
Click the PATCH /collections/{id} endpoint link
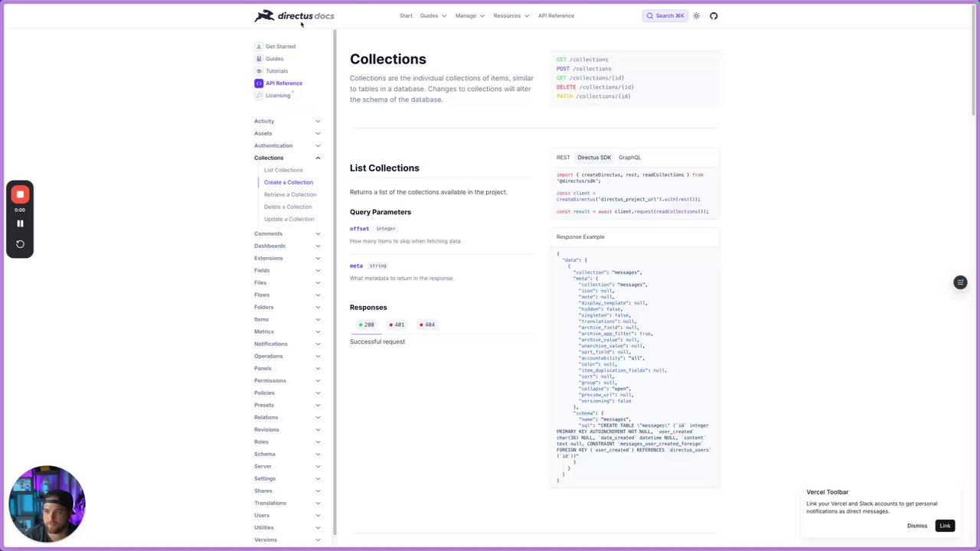click(x=593, y=96)
